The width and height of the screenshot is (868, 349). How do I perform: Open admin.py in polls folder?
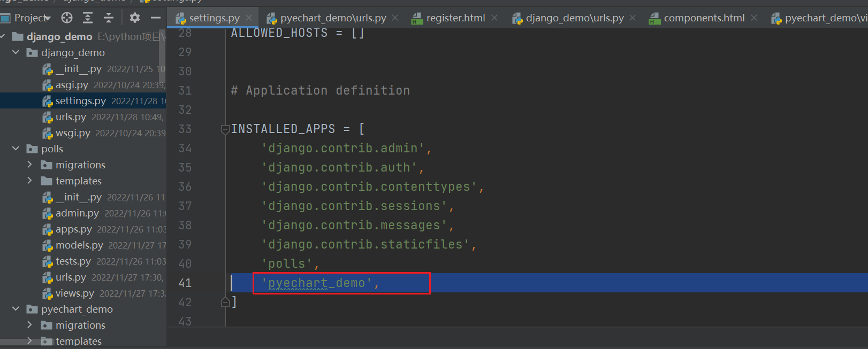point(77,213)
